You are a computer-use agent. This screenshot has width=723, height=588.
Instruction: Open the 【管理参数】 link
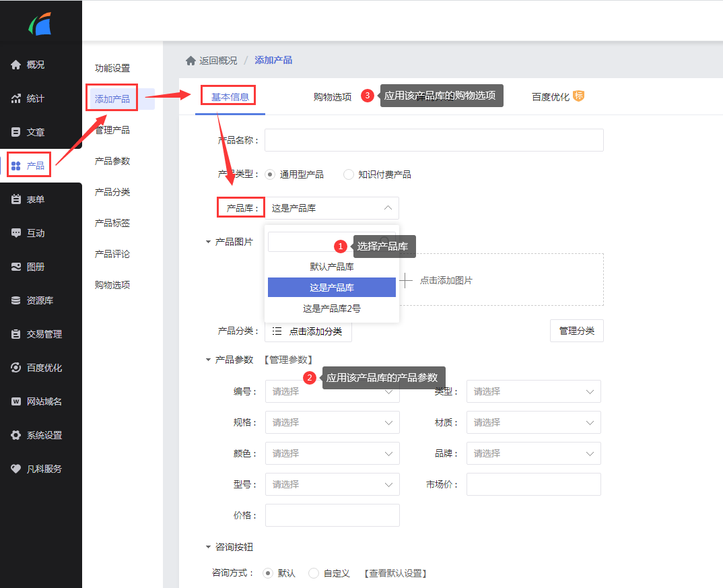coord(288,360)
